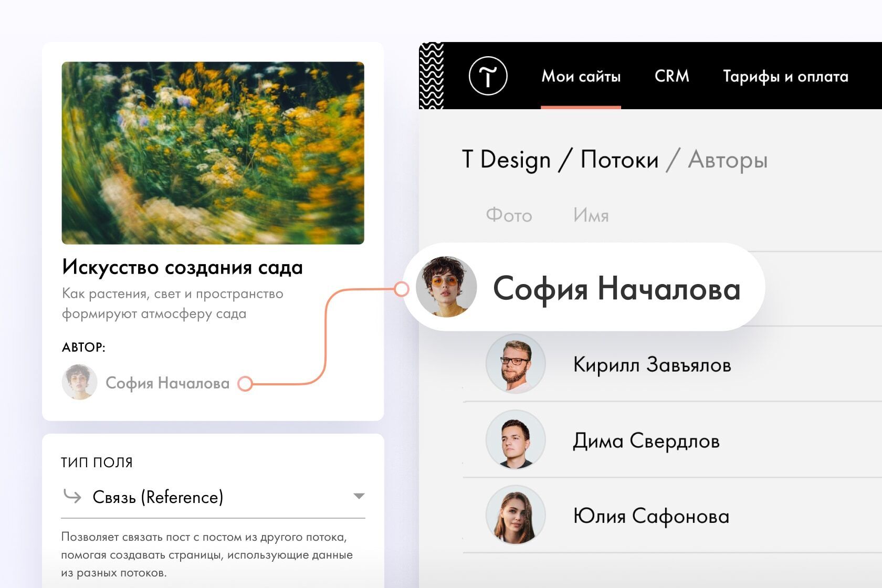Select highlighted София Начalова author name

pos(616,288)
